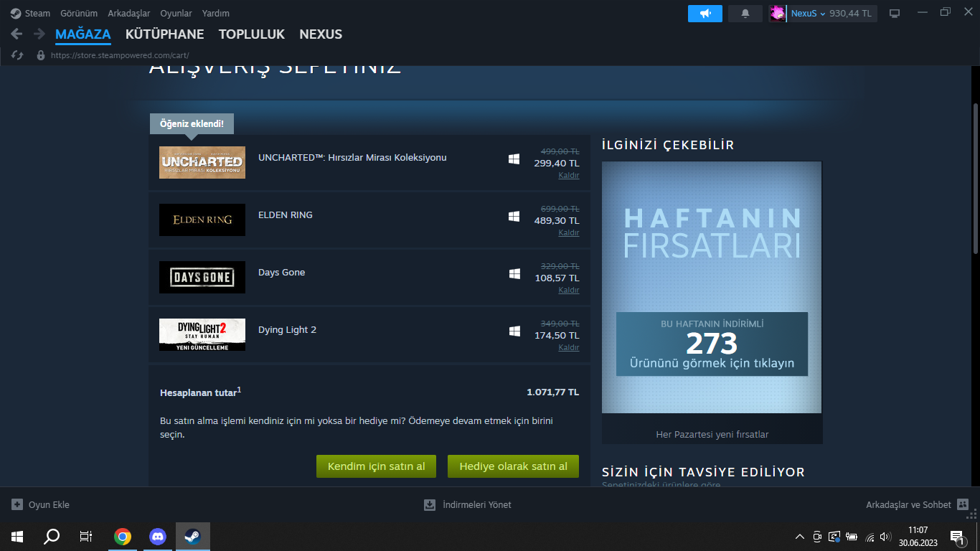
Task: Remove UNCHARTED with its Kaldır link
Action: 569,176
